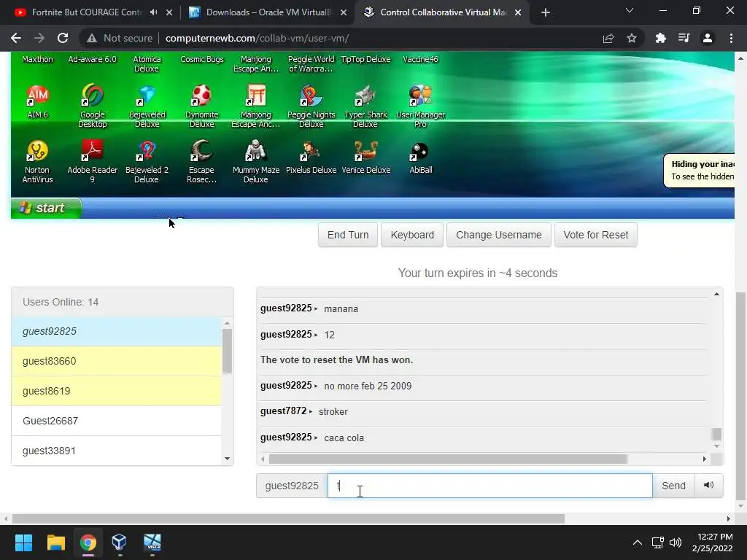Send the chat message

pos(673,485)
